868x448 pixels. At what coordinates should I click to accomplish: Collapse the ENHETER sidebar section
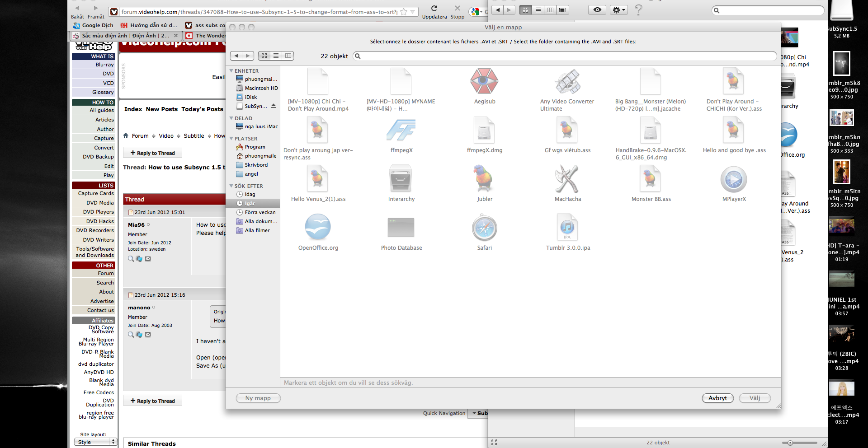[x=231, y=71]
